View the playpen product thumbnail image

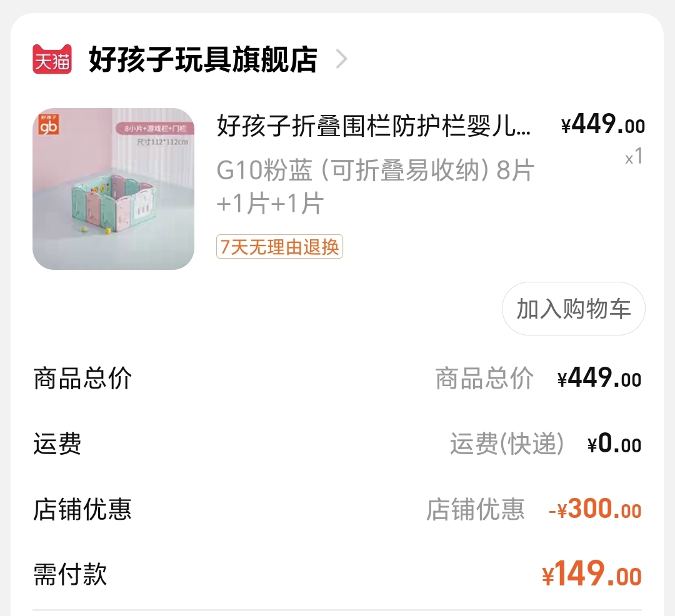(x=113, y=189)
